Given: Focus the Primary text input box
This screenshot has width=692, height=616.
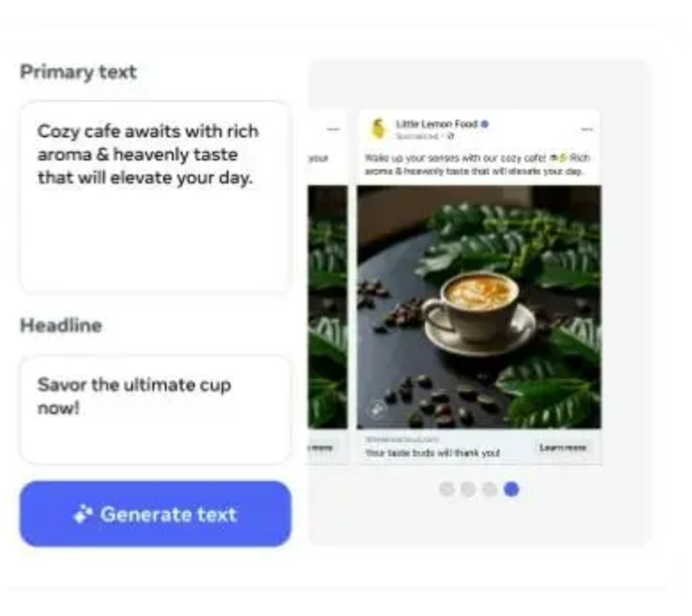Looking at the screenshot, I should 155,197.
